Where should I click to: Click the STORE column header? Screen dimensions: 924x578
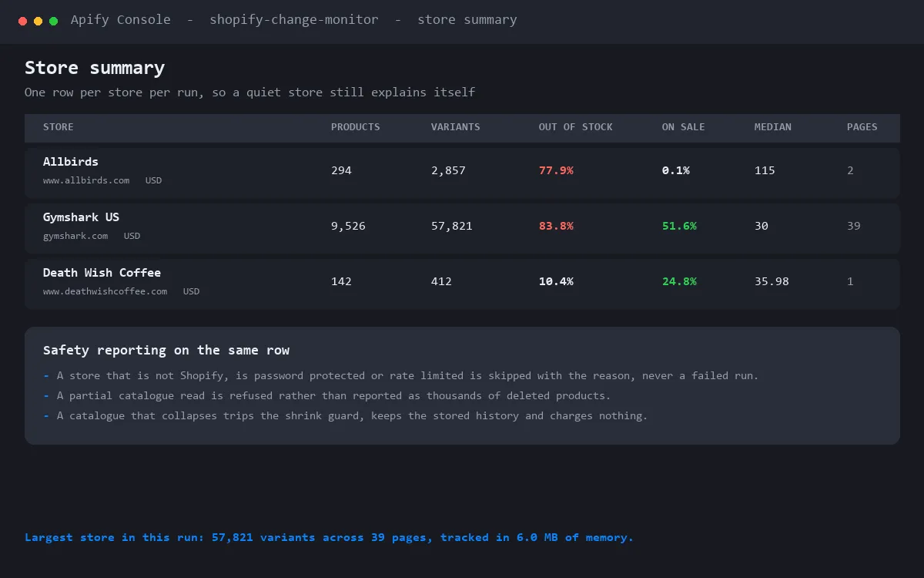[x=59, y=127]
